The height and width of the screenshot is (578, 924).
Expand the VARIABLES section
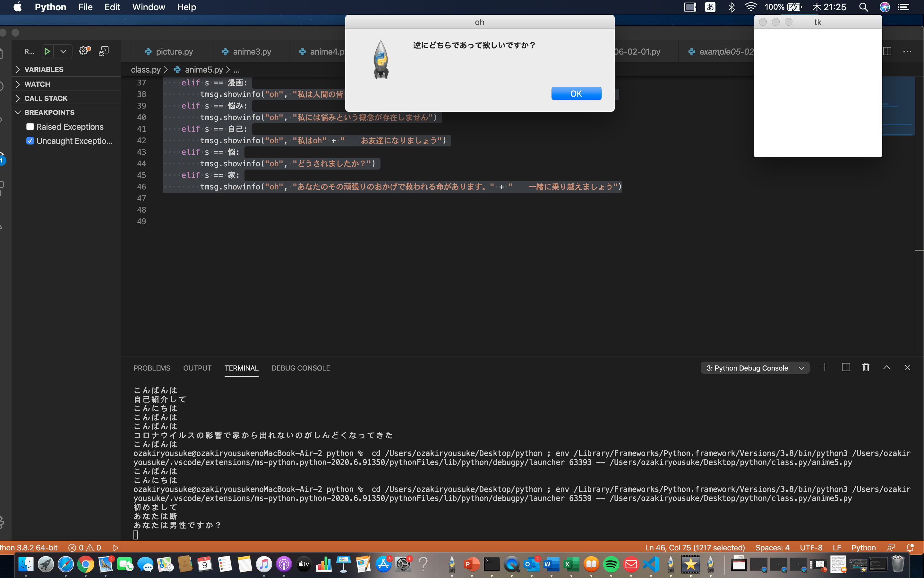click(44, 69)
